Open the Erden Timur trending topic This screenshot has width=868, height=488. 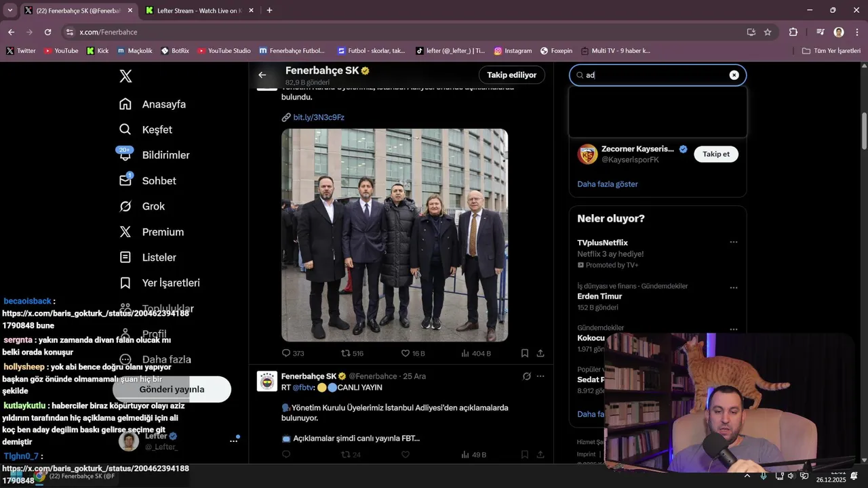click(x=599, y=296)
